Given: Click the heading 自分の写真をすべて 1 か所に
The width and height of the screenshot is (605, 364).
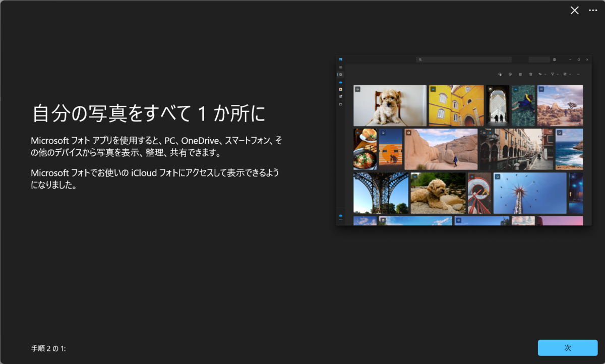Looking at the screenshot, I should click(x=149, y=114).
